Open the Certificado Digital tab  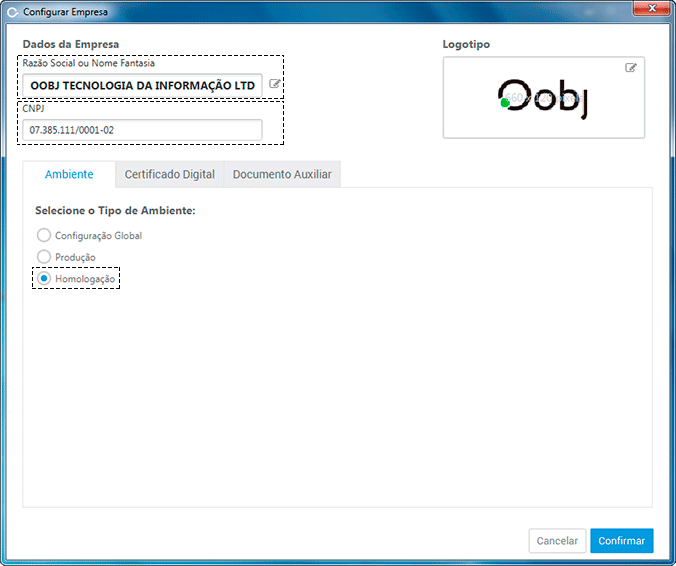pos(169,174)
